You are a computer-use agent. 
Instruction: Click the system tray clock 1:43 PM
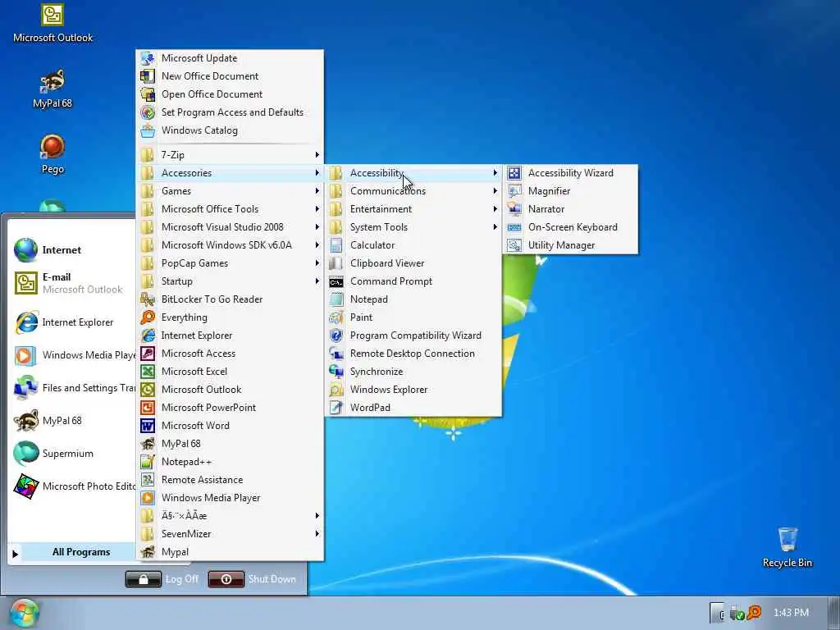[792, 612]
